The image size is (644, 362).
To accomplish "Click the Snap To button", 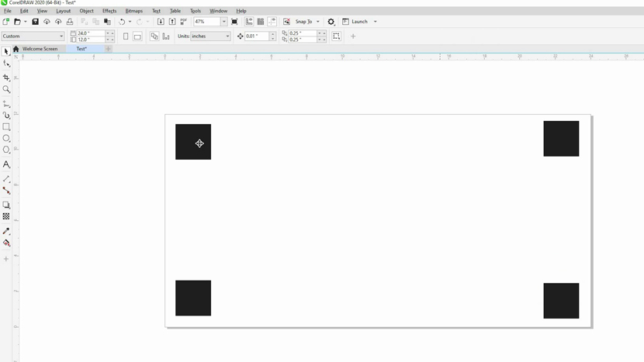I will point(303,22).
